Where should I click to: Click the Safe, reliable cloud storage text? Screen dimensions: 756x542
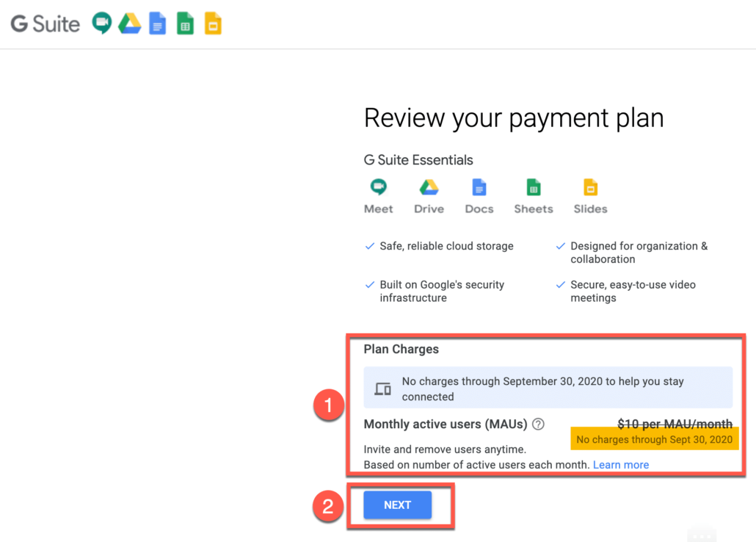click(446, 246)
